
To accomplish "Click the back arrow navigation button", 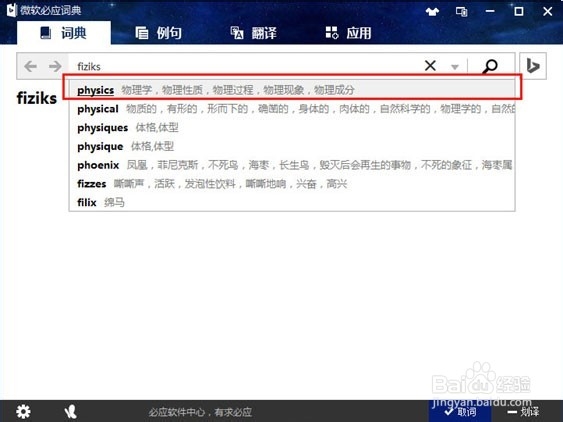I will click(x=31, y=66).
